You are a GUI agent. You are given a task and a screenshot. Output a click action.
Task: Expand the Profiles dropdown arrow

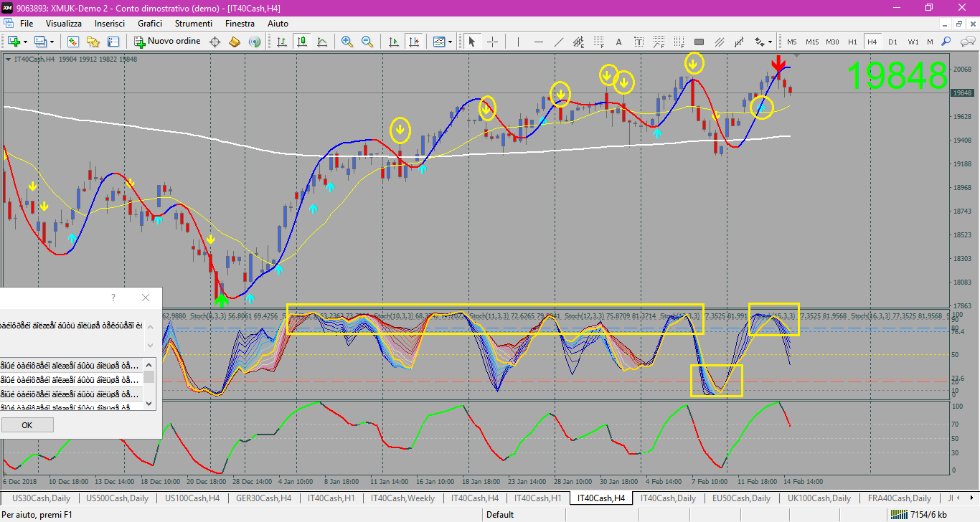[x=52, y=42]
